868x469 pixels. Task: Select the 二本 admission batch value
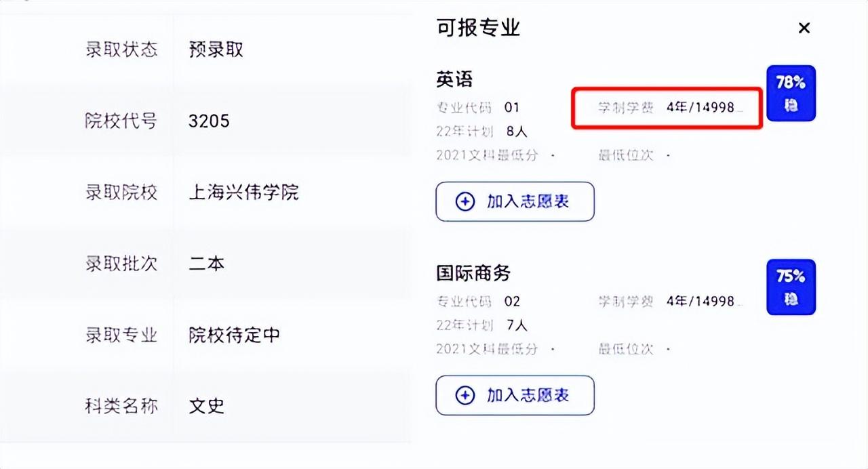click(x=206, y=264)
